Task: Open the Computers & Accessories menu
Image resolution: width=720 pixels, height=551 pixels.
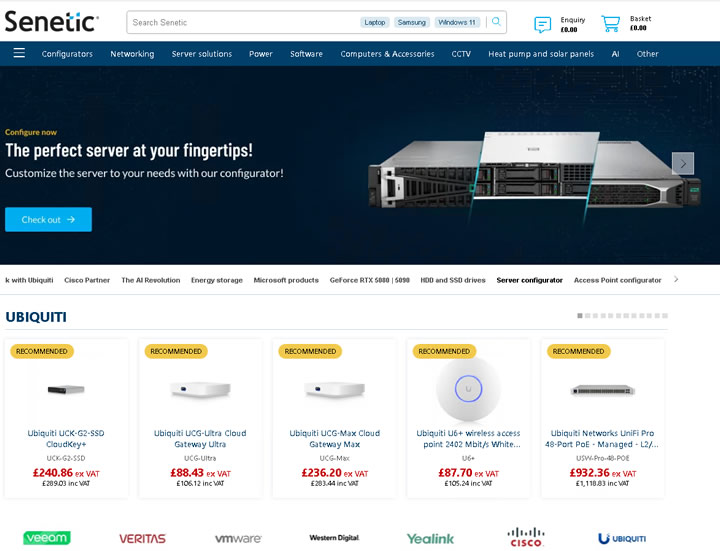Action: (x=387, y=54)
